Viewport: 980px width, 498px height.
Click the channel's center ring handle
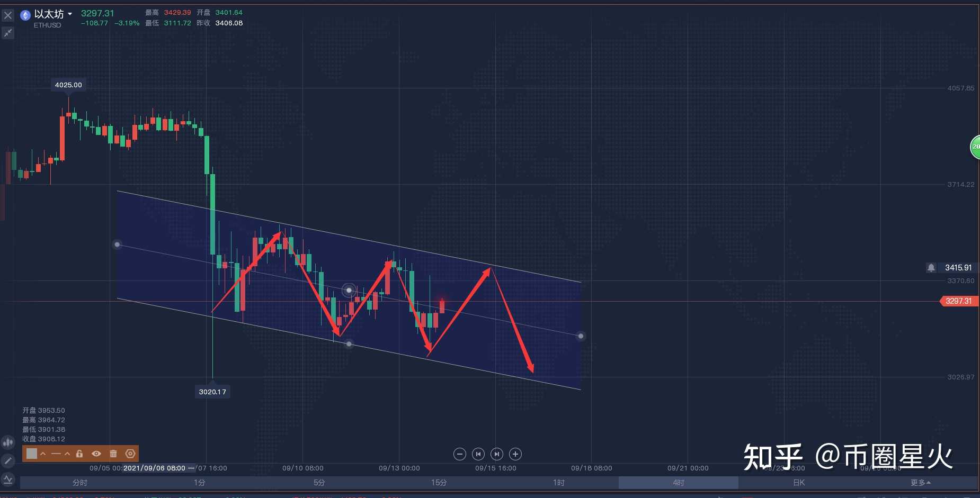tap(349, 290)
